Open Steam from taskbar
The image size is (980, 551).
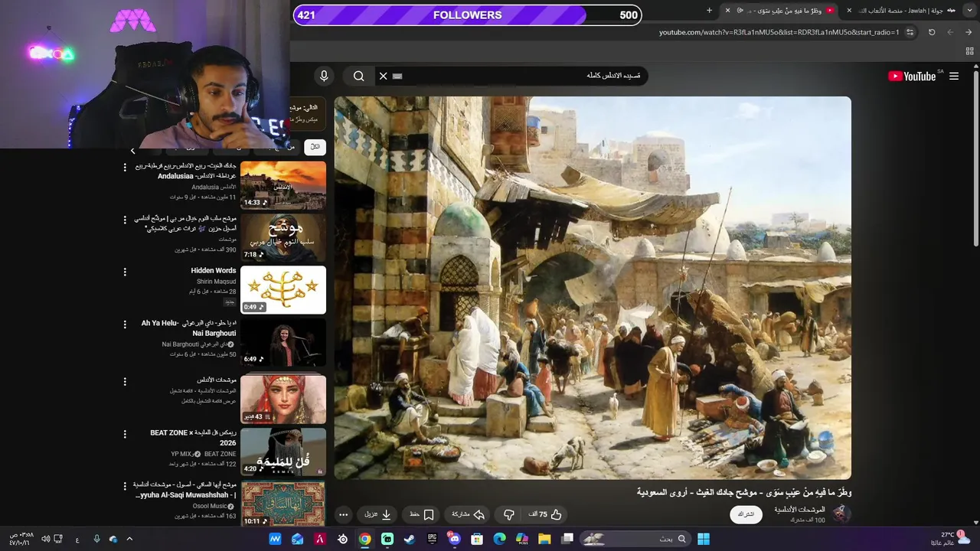click(410, 539)
